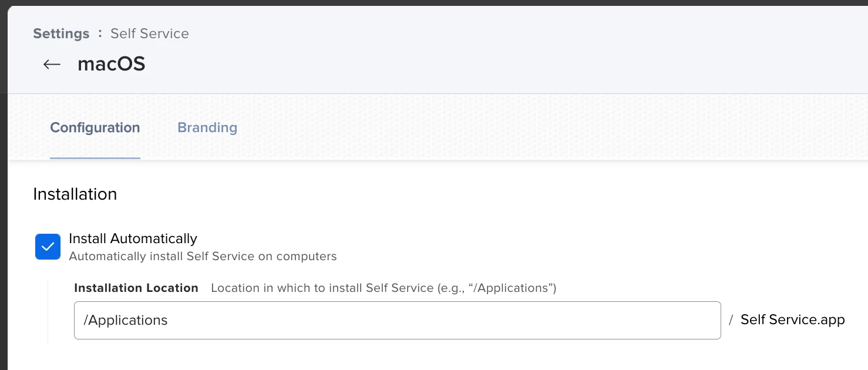Place the cursor after the /Applications text
868x370 pixels.
(169, 320)
